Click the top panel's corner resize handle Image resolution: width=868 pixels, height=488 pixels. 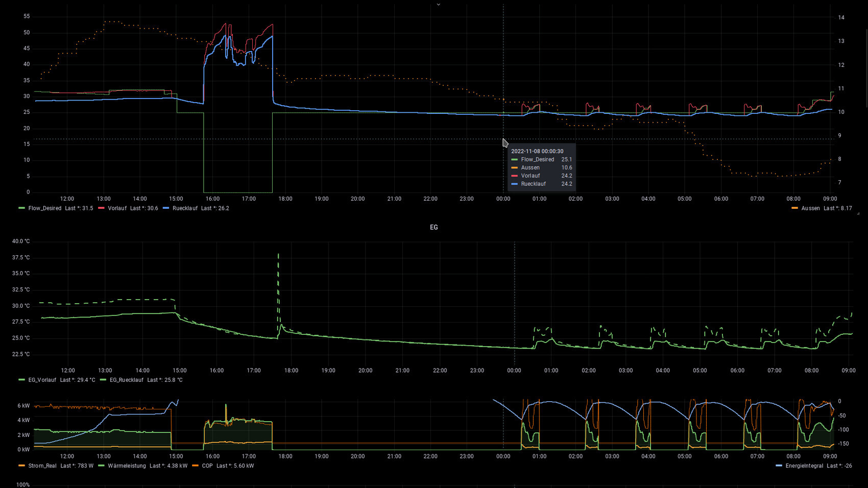pos(858,213)
